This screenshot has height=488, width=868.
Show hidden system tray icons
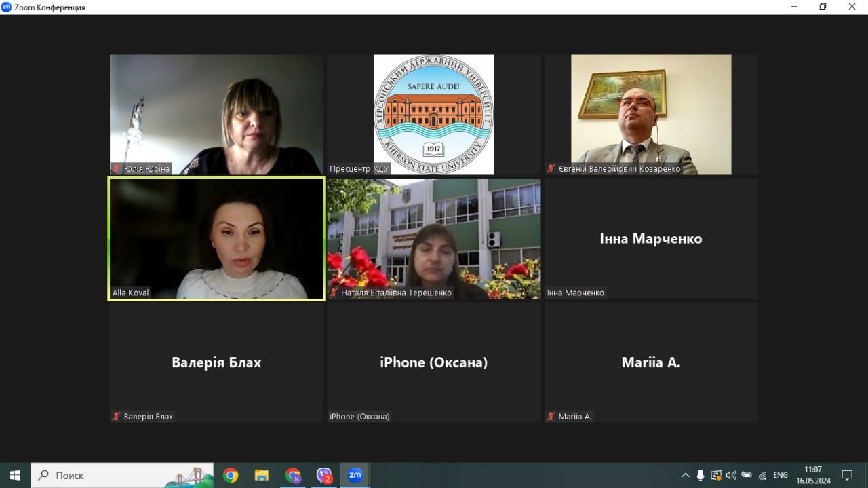coord(685,475)
